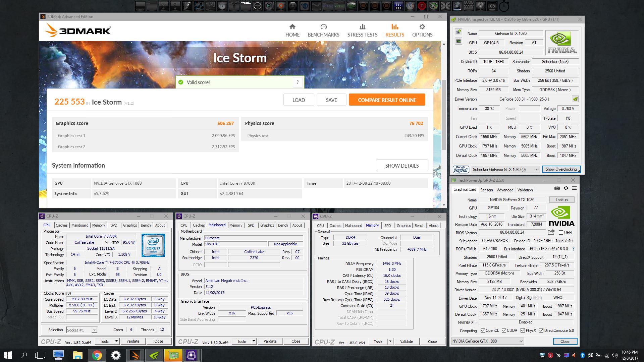Click the 3DMark scrollbar up arrow
The image size is (644, 362).
pos(444,44)
